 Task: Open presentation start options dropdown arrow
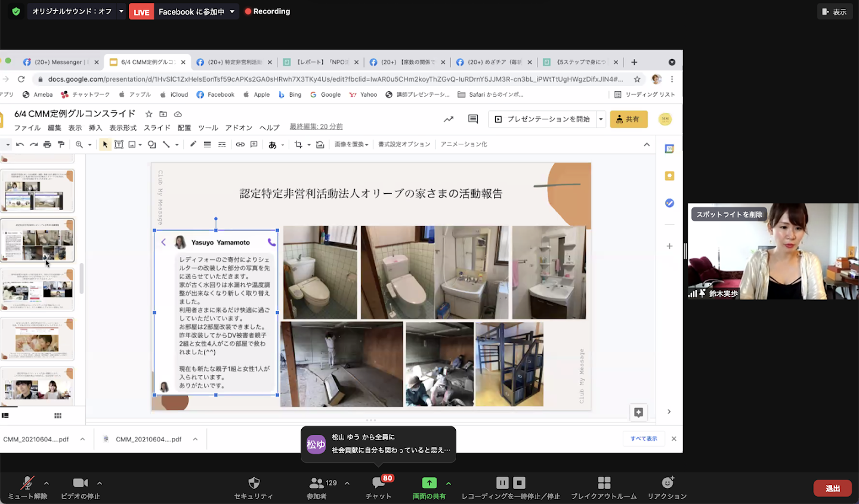[x=601, y=119]
